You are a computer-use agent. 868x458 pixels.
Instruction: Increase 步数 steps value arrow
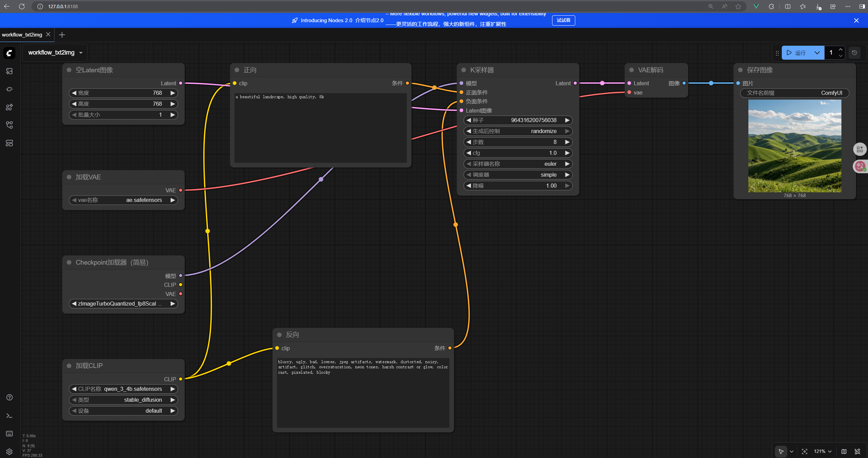[x=567, y=142]
